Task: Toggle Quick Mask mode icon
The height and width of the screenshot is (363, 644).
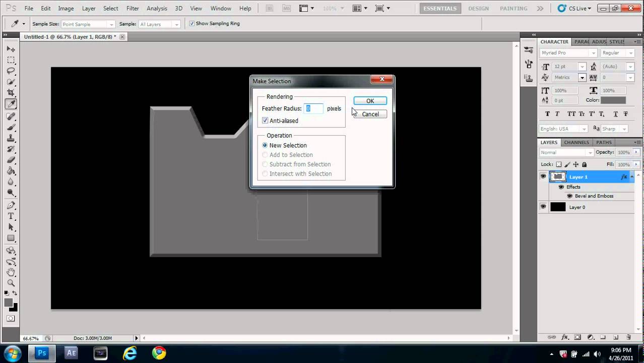Action: tap(11, 319)
